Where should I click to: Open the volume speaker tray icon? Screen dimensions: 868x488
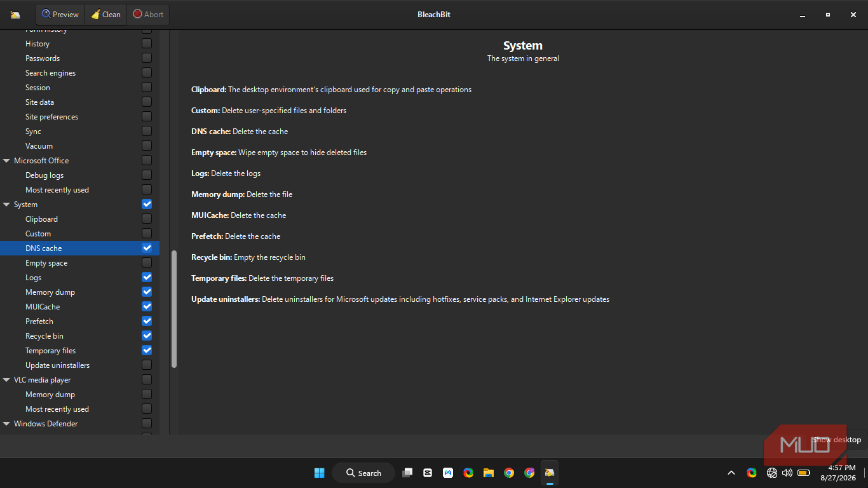(x=787, y=473)
